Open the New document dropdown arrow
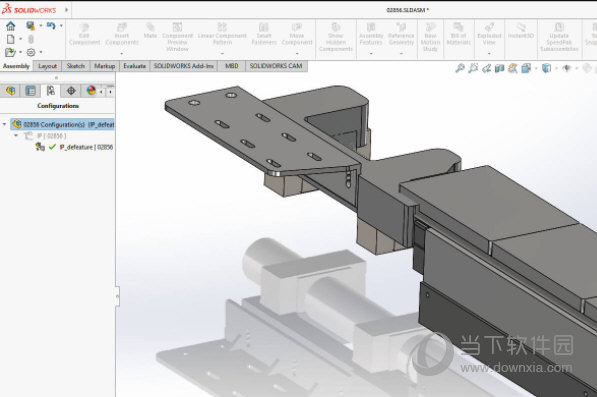 click(21, 39)
